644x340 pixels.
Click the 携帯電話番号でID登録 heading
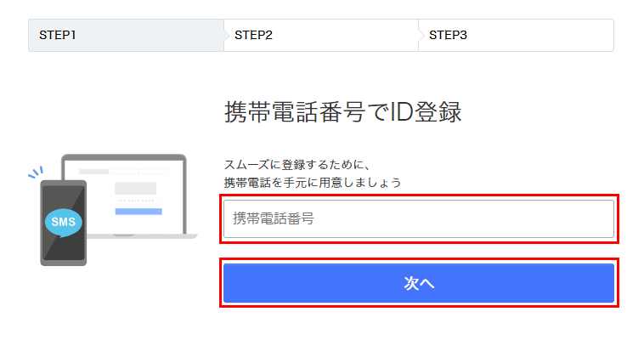coord(343,112)
